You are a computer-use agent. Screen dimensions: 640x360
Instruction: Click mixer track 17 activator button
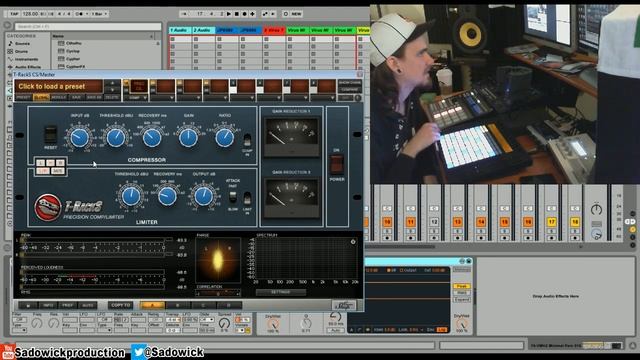(551, 222)
